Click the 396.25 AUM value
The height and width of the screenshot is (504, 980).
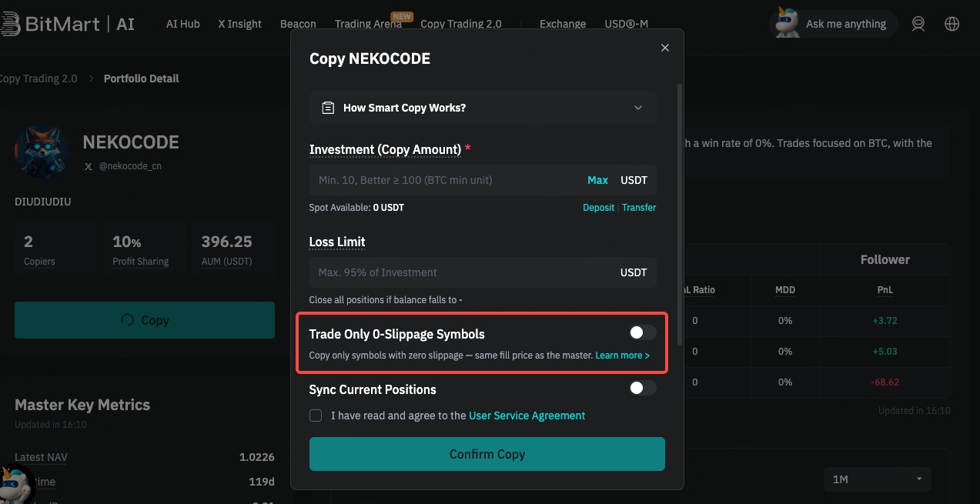pyautogui.click(x=227, y=242)
